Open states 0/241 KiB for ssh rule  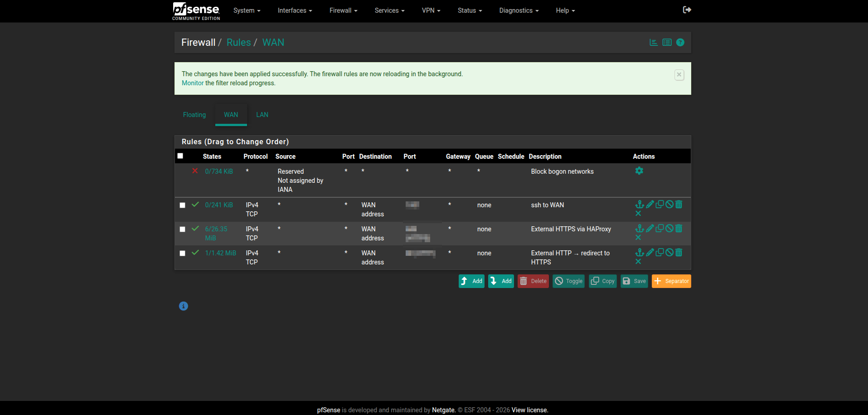point(219,205)
